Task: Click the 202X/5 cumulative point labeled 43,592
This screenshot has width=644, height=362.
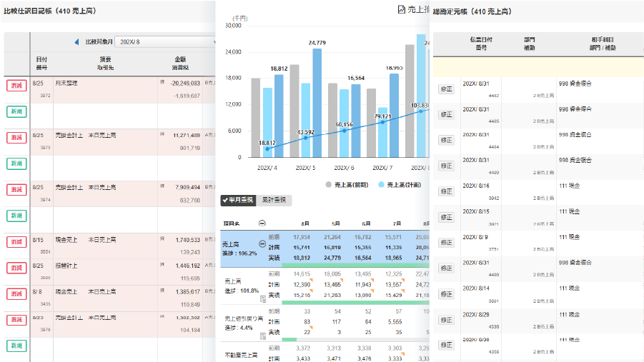Action: coord(306,138)
